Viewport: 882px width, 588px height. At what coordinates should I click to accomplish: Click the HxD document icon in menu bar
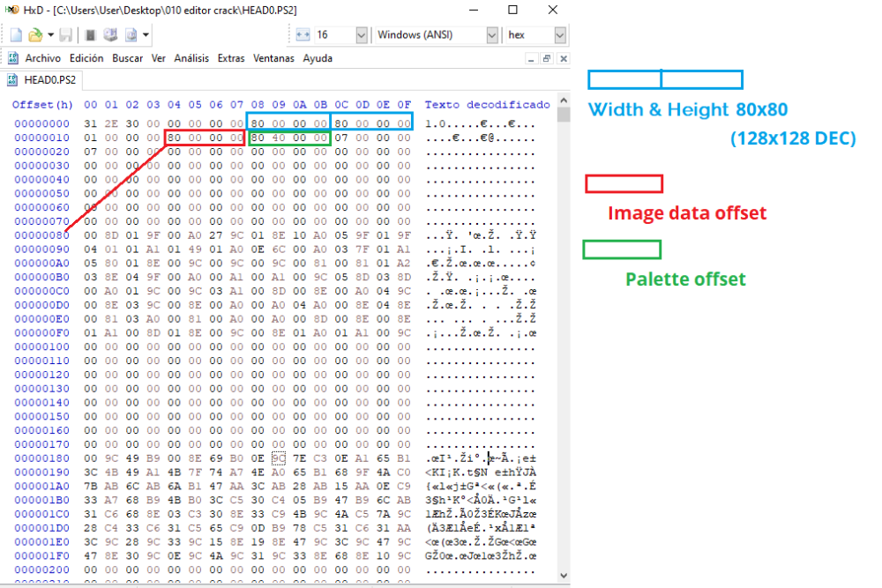click(13, 58)
